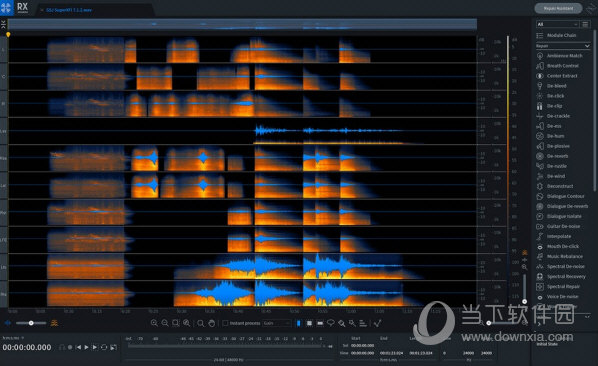Open the De-reverb module
This screenshot has height=366, width=598.
pyautogui.click(x=552, y=156)
